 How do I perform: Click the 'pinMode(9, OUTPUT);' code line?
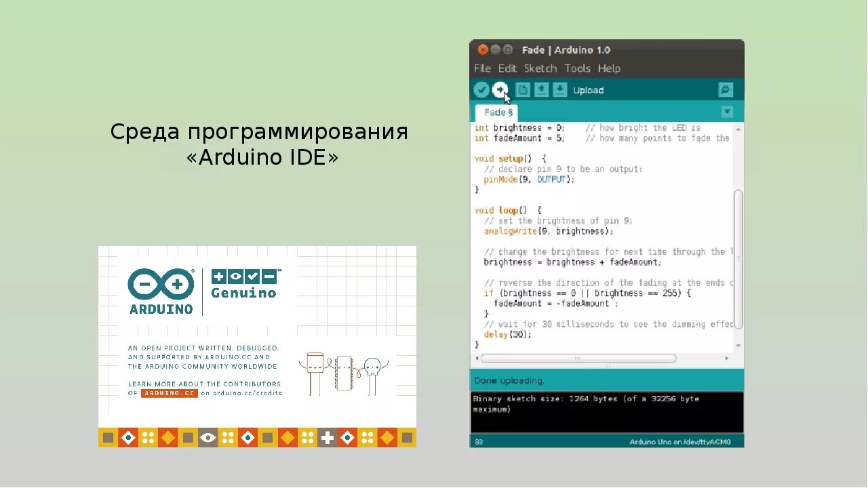(x=529, y=180)
